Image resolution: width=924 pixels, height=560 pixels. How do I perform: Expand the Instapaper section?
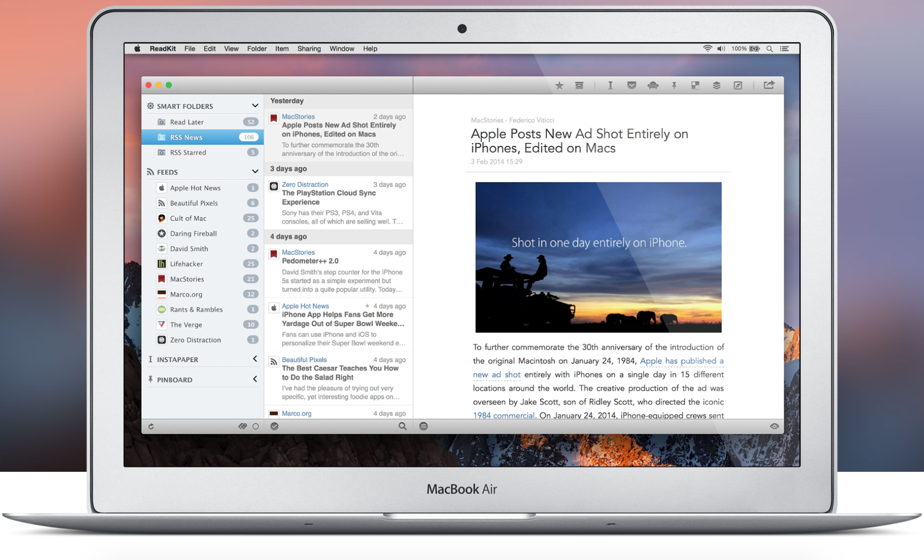coord(255,359)
